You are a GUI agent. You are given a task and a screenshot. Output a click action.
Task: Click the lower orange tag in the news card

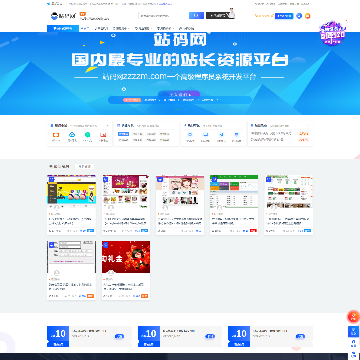304,140
